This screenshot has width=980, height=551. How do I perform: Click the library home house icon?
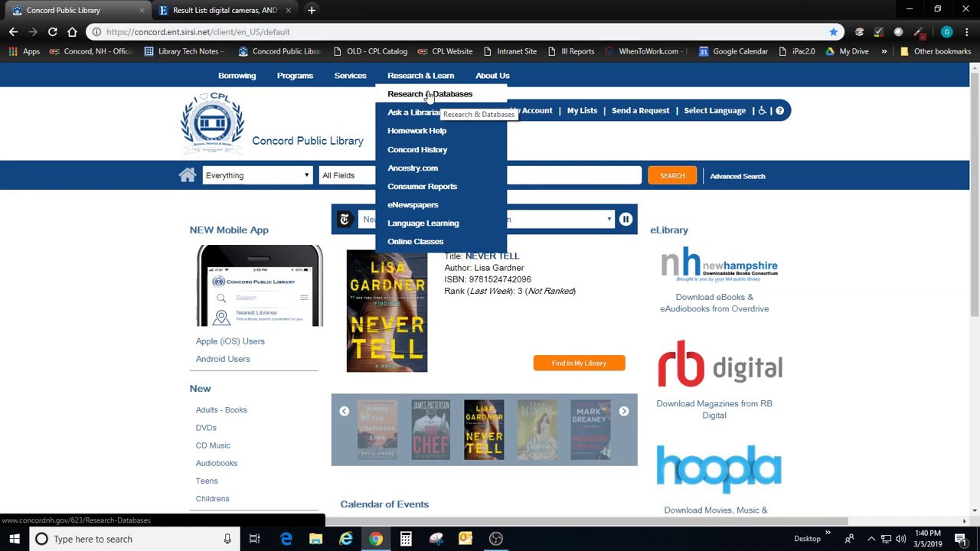click(x=188, y=175)
